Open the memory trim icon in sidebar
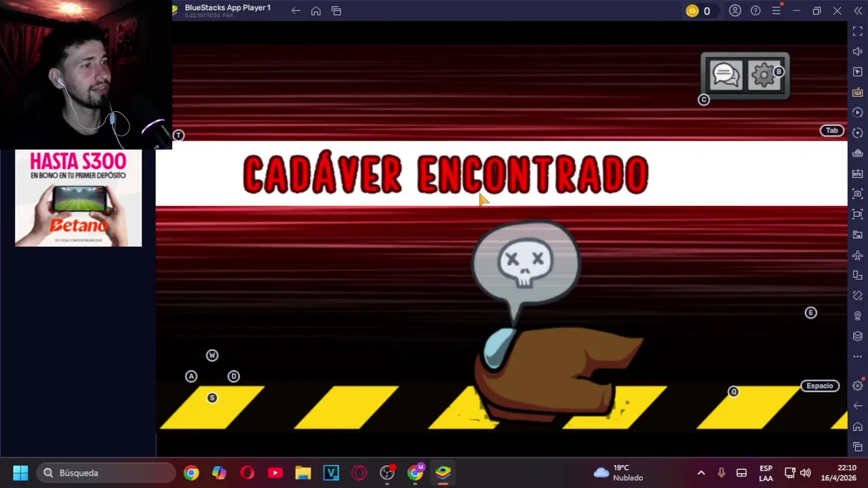 (858, 153)
